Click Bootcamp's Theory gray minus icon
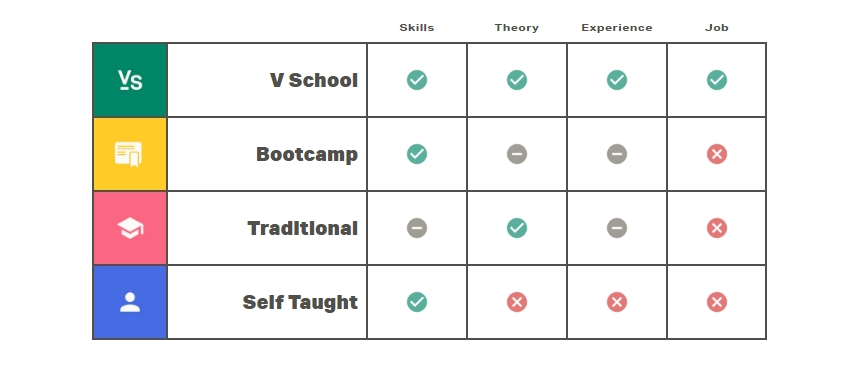The image size is (852, 375). [x=517, y=154]
